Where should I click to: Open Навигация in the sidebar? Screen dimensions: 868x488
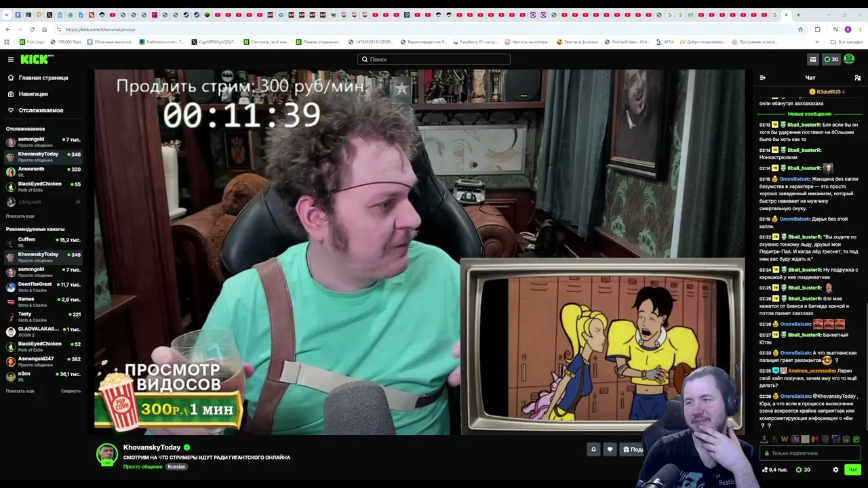click(x=33, y=94)
